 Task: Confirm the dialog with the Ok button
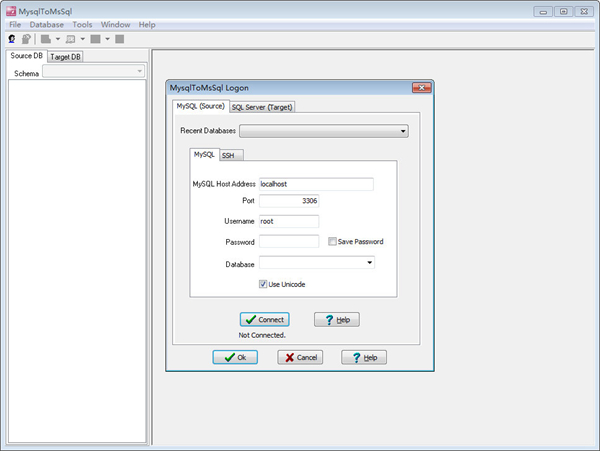[235, 357]
